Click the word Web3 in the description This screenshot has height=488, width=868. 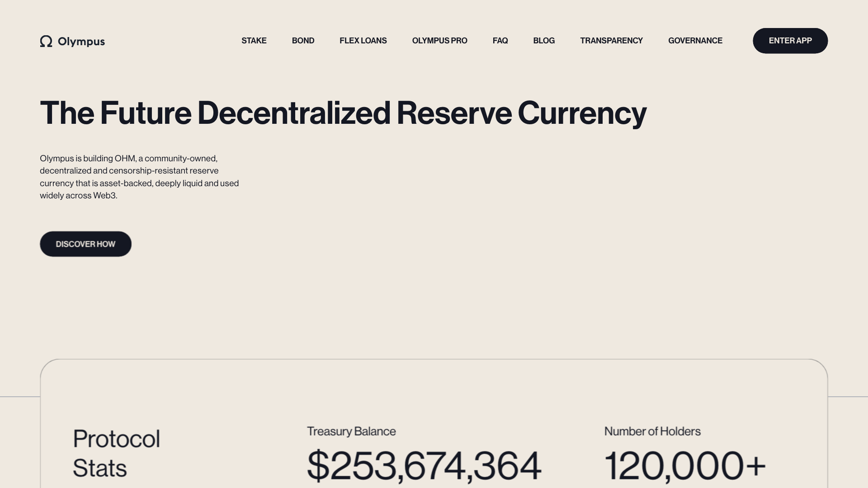pyautogui.click(x=105, y=196)
